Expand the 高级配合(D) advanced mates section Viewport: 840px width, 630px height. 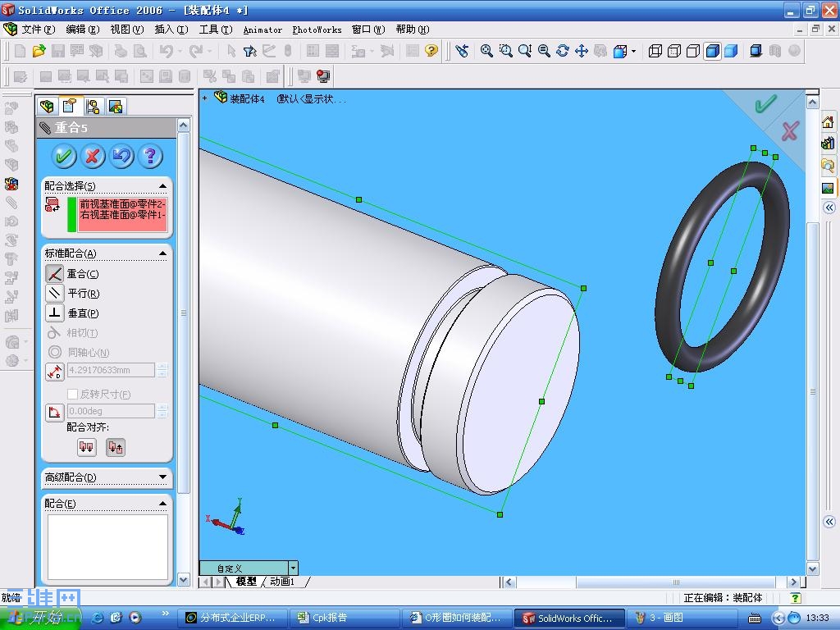[x=163, y=477]
